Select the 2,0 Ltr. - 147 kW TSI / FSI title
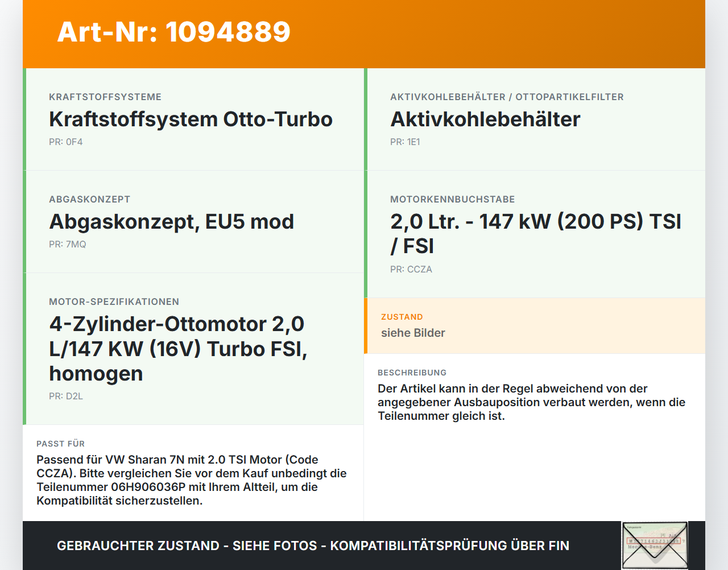The height and width of the screenshot is (570, 728). point(535,234)
